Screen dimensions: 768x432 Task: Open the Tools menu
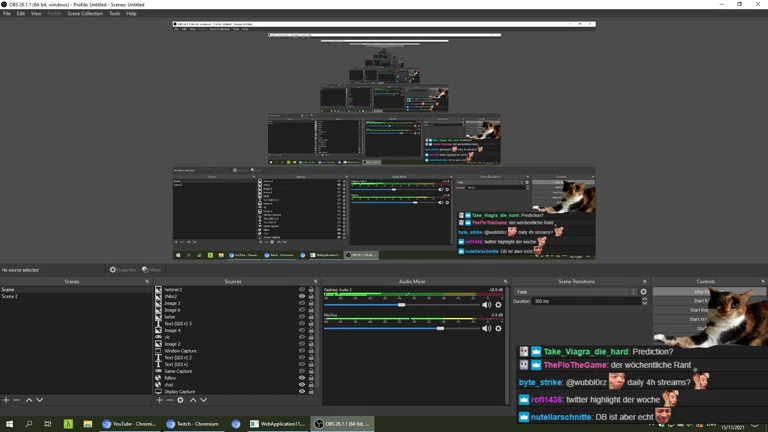[x=114, y=14]
